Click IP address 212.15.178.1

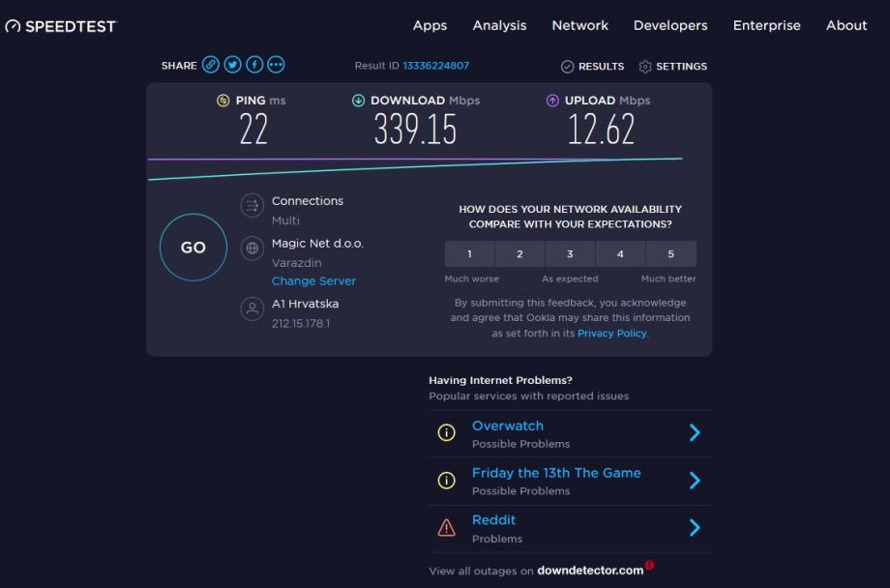click(301, 324)
